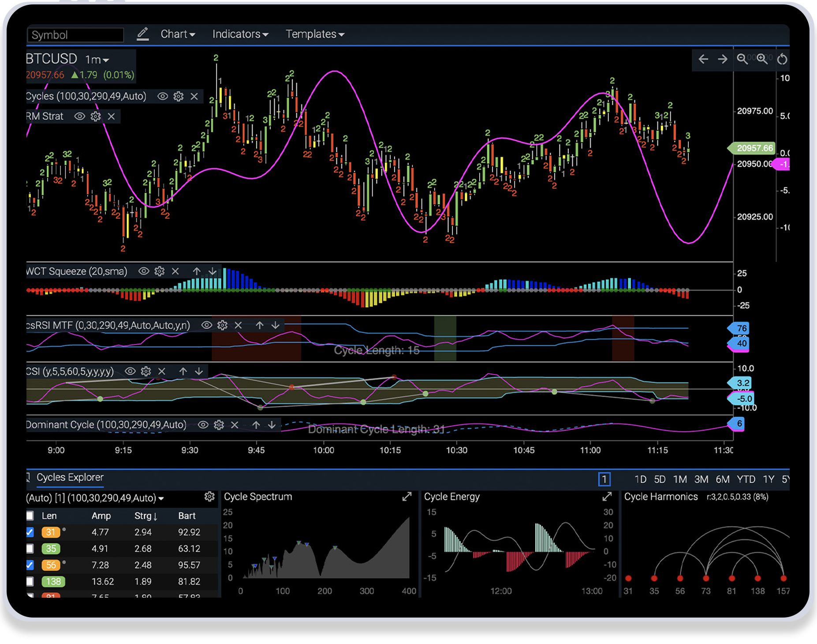Click the Symbol input field

(75, 35)
